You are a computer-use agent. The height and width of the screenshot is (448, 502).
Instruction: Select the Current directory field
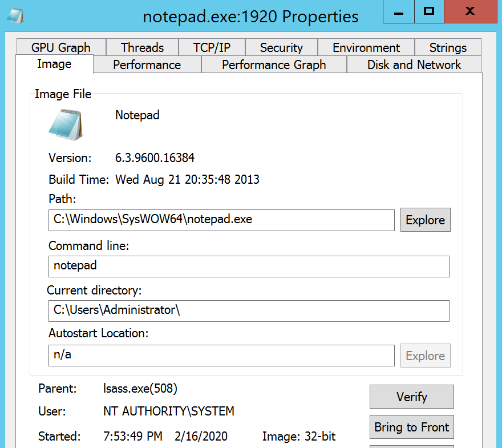tap(249, 310)
